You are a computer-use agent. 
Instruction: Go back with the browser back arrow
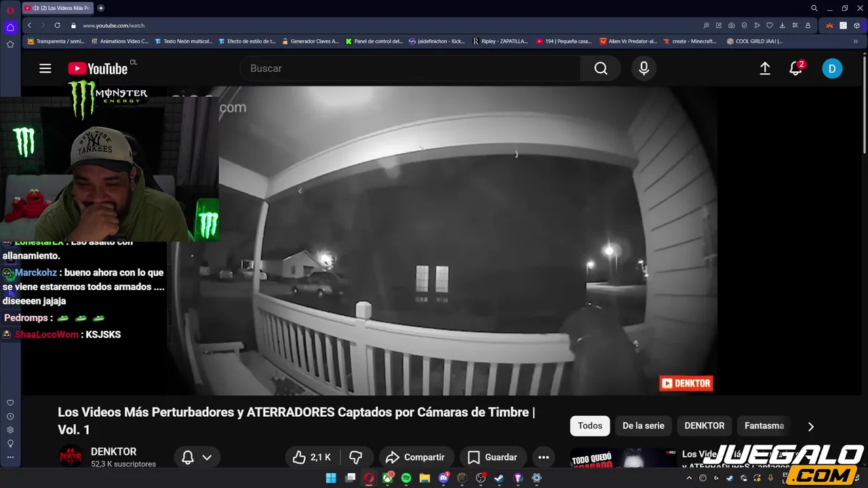coord(29,25)
